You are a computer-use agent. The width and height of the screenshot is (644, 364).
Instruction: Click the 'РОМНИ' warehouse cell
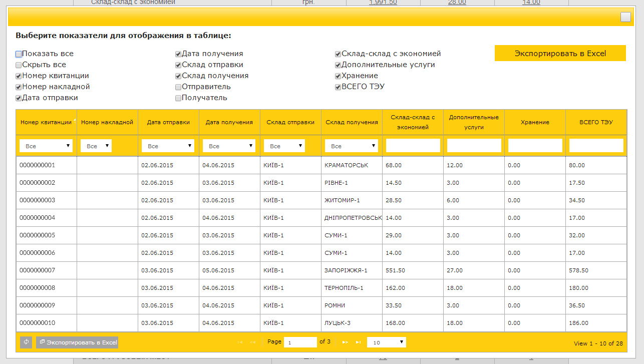(352, 305)
